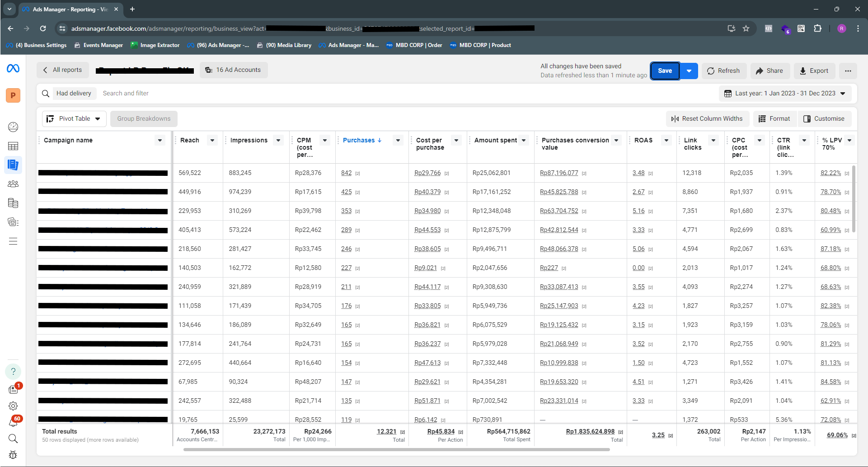Open the Save button dropdown arrow
The width and height of the screenshot is (868, 467).
point(689,71)
